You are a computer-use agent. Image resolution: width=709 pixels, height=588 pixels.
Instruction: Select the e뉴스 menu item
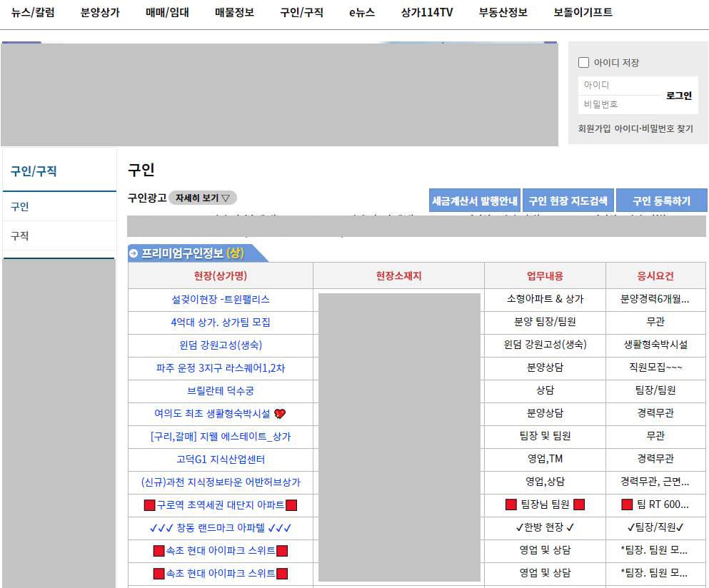point(360,12)
